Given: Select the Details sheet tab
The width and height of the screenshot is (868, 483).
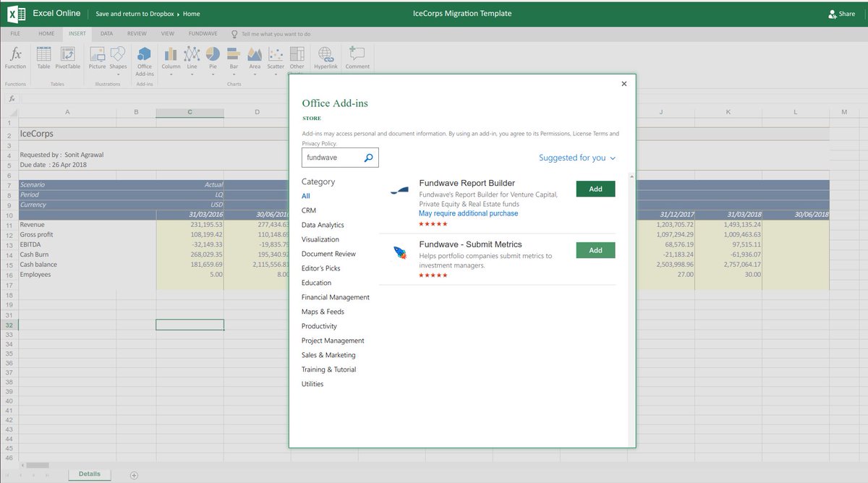Looking at the screenshot, I should 90,474.
